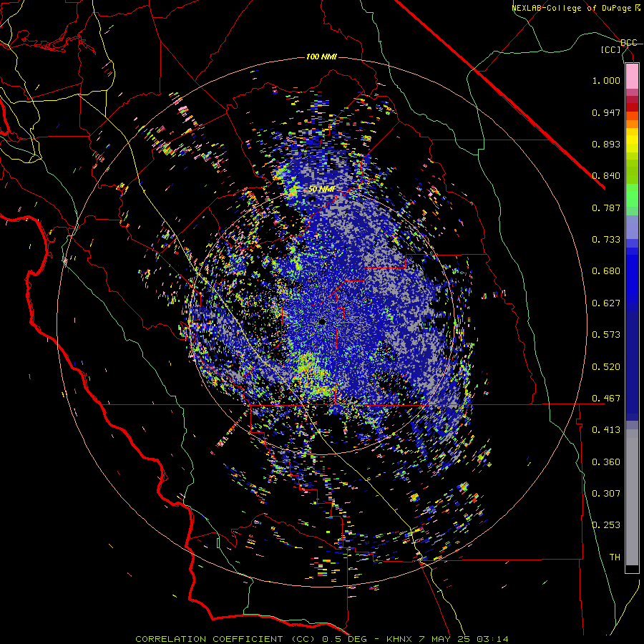Pick the gray color bar segment near 0.307

(632, 497)
